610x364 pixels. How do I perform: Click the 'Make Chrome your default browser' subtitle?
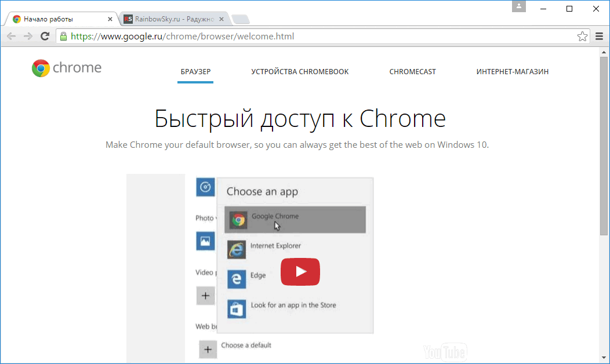tap(297, 145)
